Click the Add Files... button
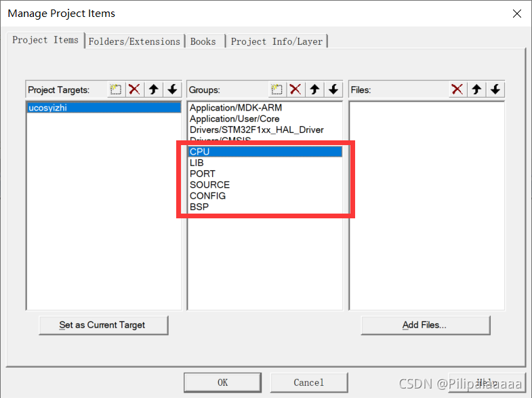532x398 pixels. point(426,325)
